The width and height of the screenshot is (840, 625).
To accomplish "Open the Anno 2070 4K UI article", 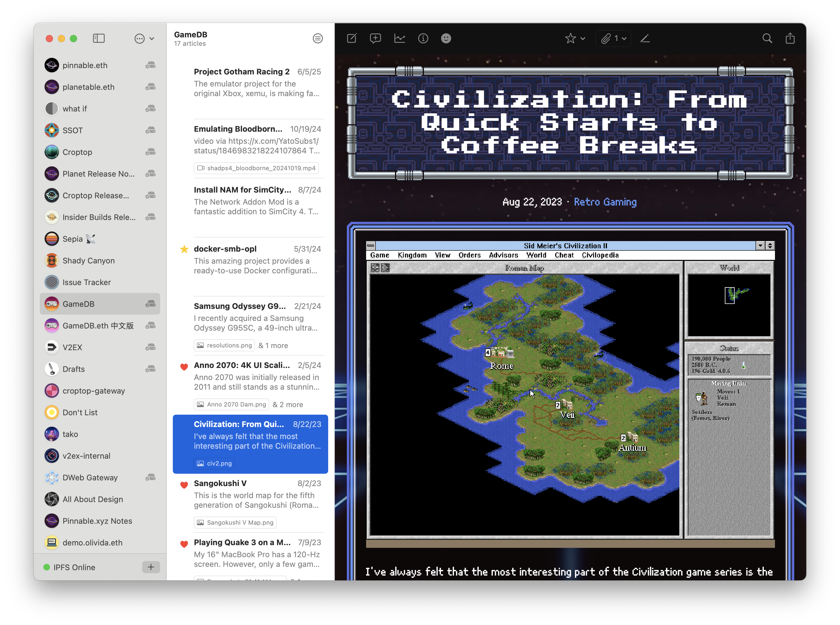I will coord(250,385).
